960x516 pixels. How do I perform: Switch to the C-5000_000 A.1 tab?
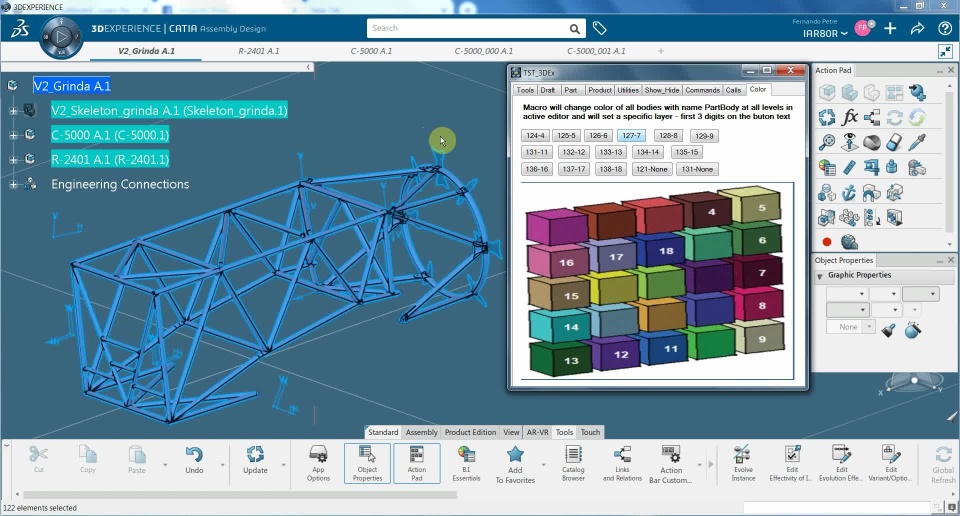(484, 51)
